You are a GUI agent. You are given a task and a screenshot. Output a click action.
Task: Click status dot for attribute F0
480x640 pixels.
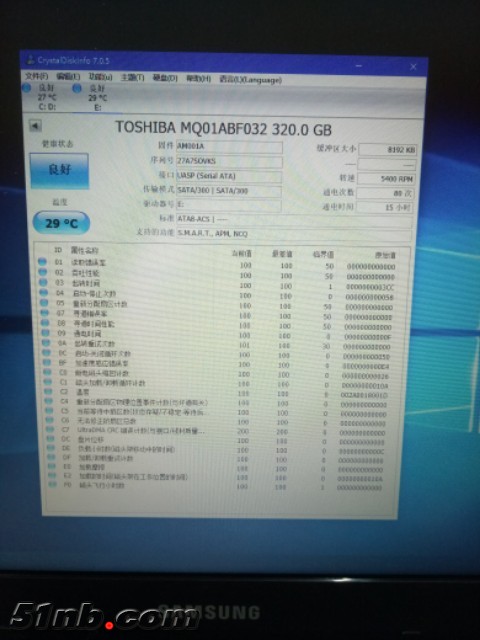coord(52,484)
